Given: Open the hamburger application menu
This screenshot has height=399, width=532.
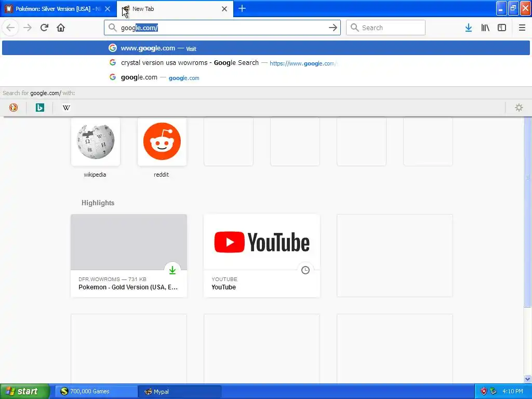Looking at the screenshot, I should (x=522, y=28).
